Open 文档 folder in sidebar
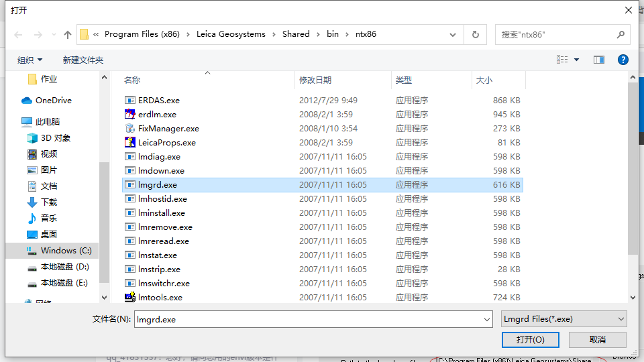Screen dimensions: 644x362 click(42, 186)
